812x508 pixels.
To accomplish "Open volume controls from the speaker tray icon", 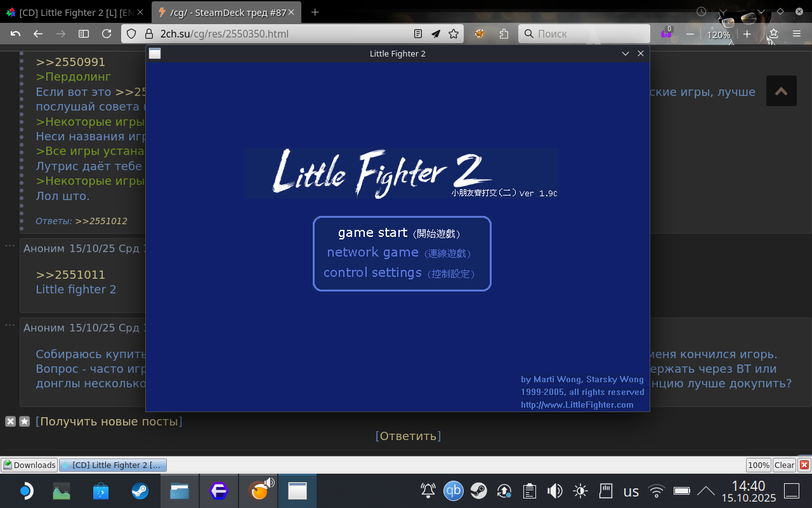I will point(555,491).
